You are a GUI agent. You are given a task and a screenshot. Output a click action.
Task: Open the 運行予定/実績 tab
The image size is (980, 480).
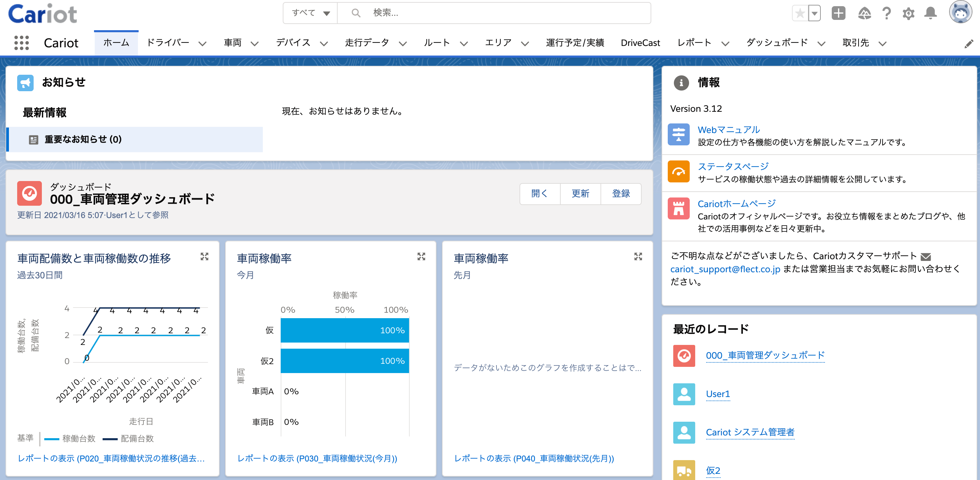point(575,43)
